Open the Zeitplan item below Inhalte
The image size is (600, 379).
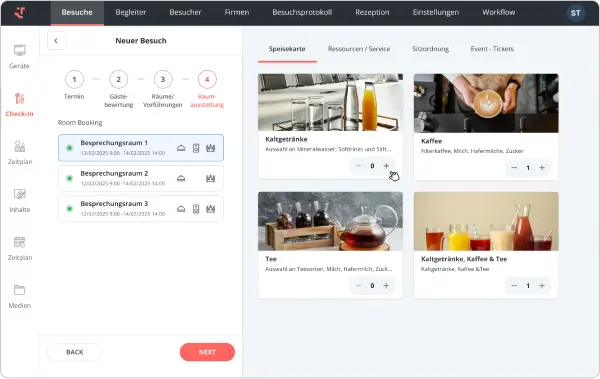pyautogui.click(x=20, y=242)
